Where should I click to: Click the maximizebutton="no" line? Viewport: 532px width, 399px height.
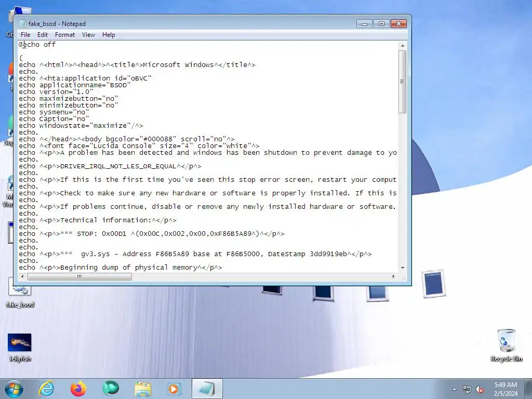[x=69, y=99]
